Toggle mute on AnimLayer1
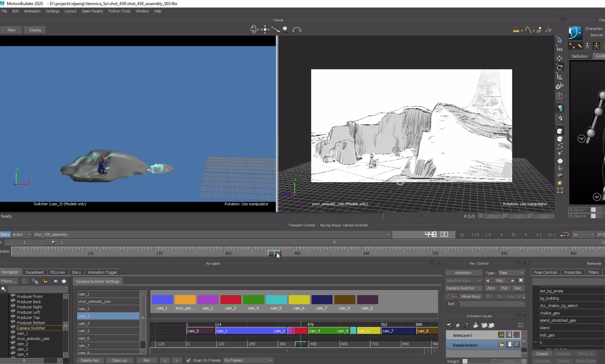 (517, 335)
